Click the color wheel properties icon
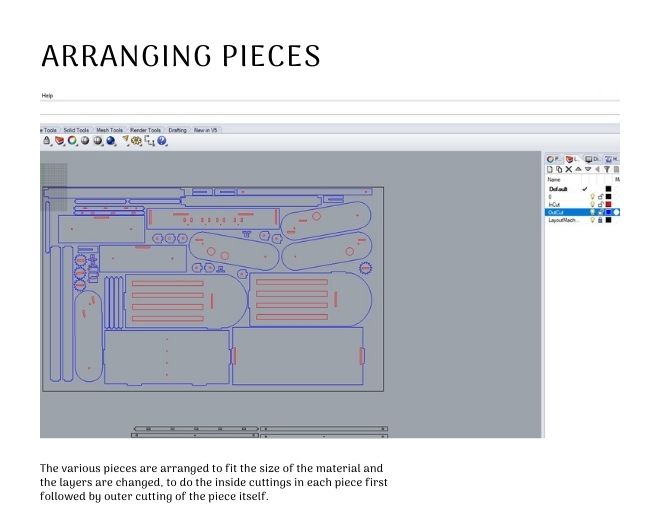 point(72,141)
